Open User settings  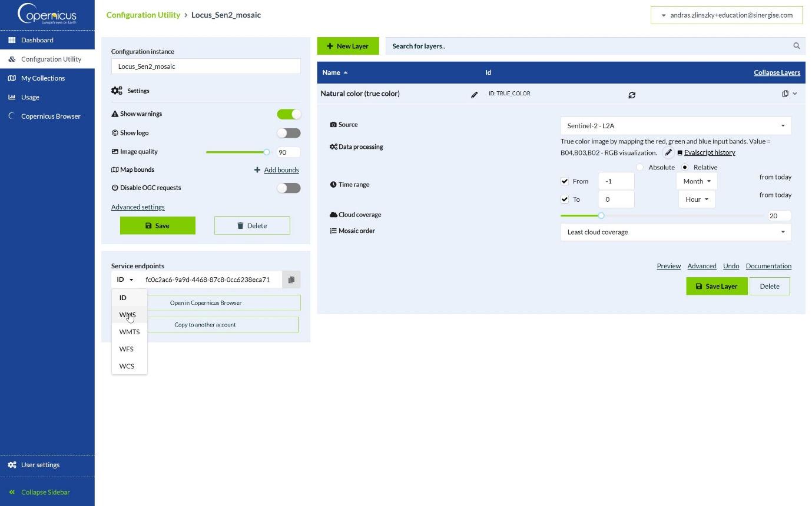47,465
